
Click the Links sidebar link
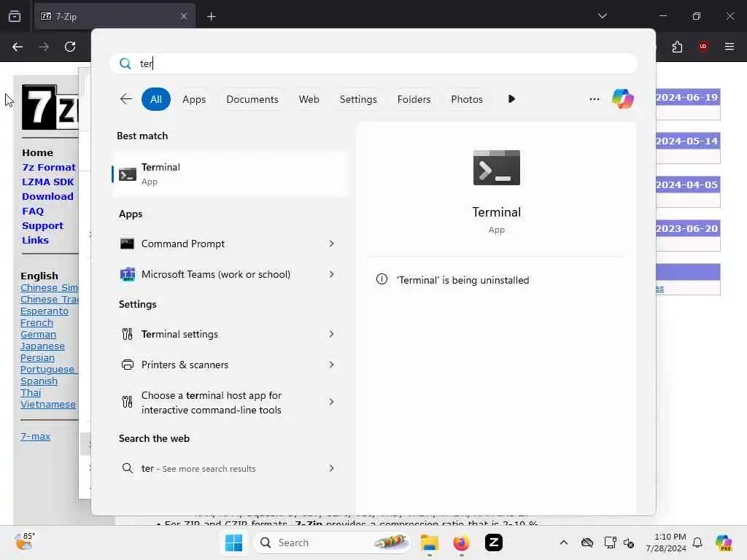tap(35, 240)
